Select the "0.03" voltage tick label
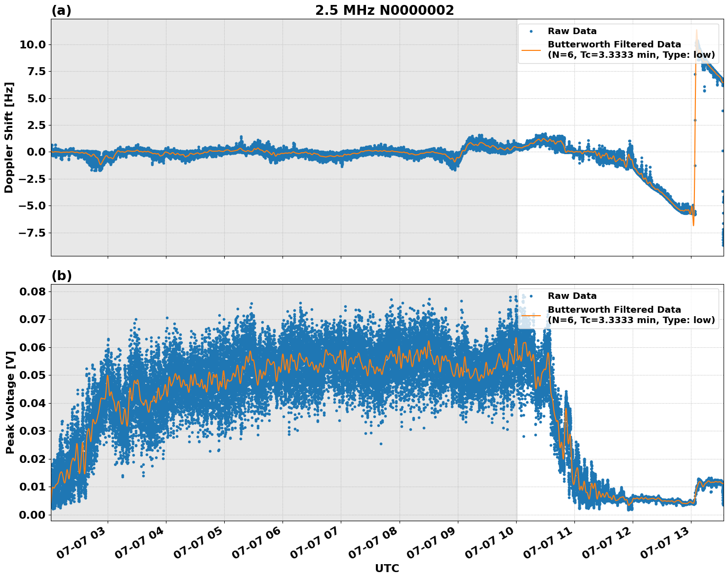 [x=33, y=431]
